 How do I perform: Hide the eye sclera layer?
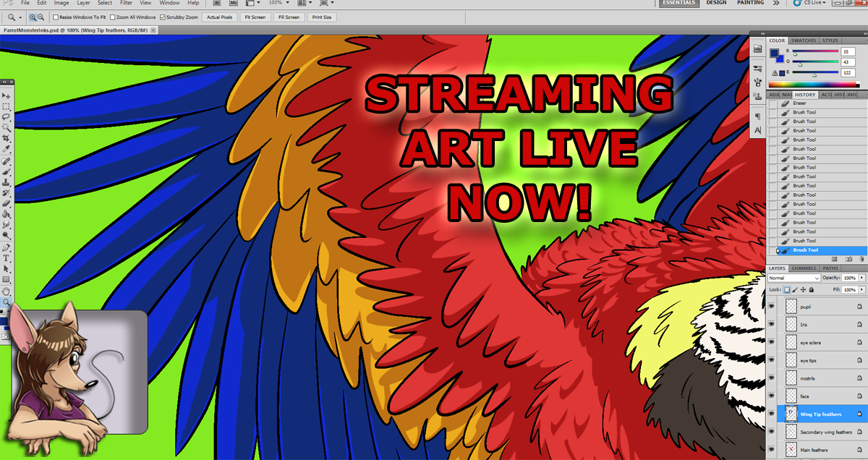coord(771,342)
